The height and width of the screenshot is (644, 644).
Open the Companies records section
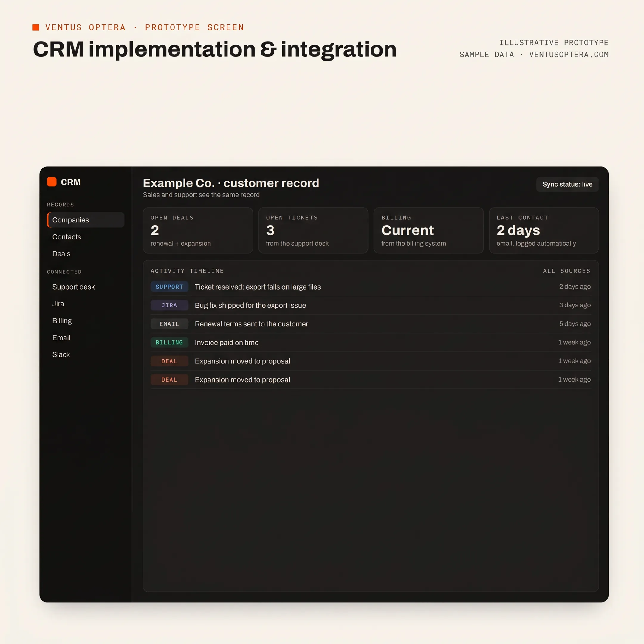point(86,220)
